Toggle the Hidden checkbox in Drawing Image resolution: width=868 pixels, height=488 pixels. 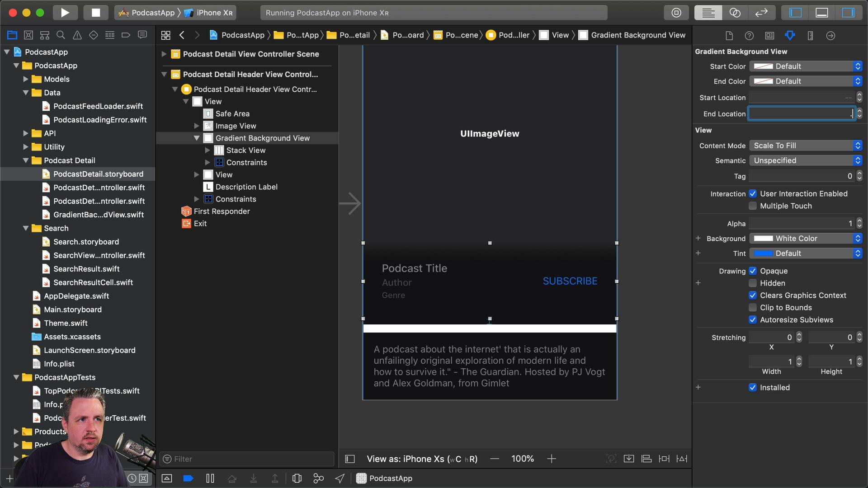point(753,283)
